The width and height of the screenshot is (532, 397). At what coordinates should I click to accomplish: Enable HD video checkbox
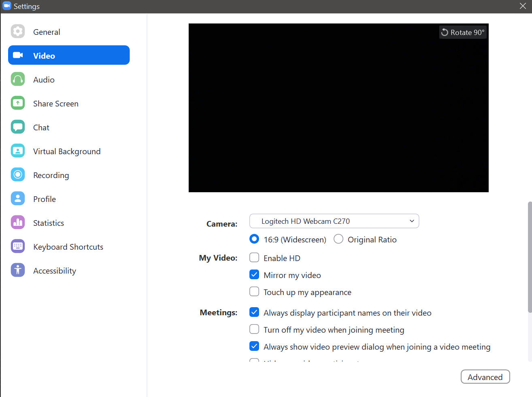coord(254,257)
